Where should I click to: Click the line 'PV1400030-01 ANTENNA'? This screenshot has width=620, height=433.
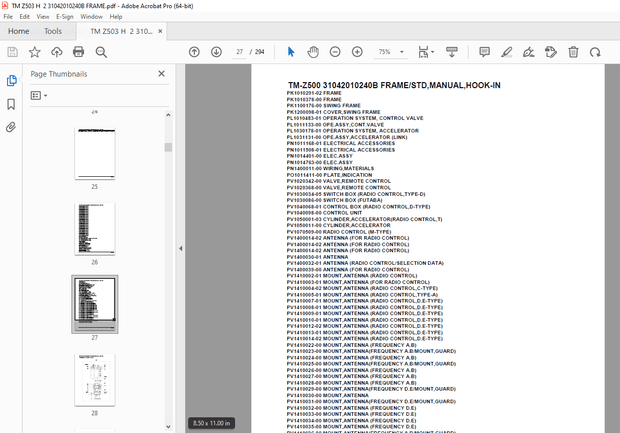click(x=318, y=257)
